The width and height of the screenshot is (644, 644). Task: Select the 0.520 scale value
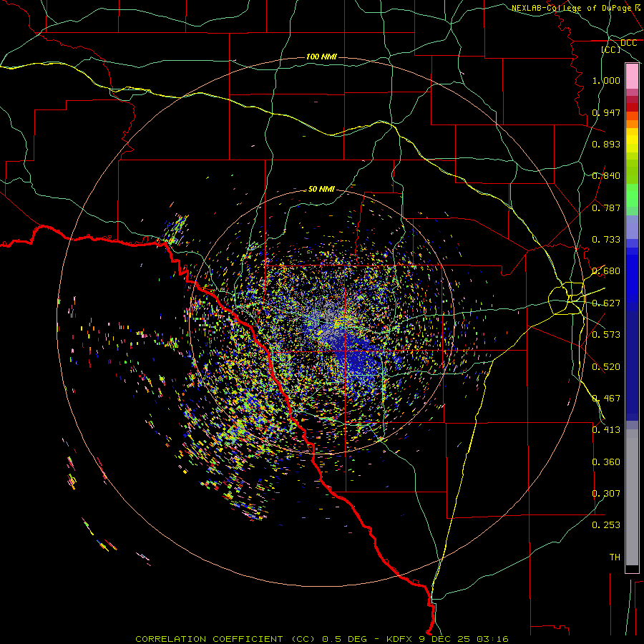tap(606, 366)
